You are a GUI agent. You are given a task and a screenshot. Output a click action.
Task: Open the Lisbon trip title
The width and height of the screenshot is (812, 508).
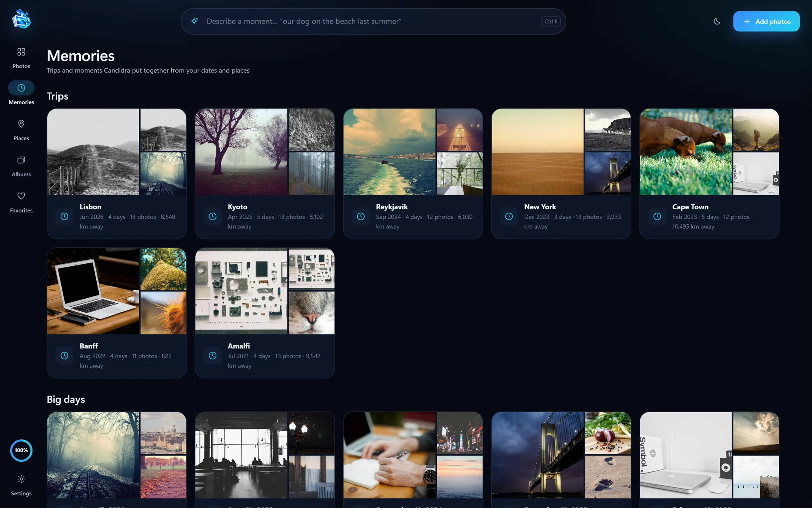(91, 207)
